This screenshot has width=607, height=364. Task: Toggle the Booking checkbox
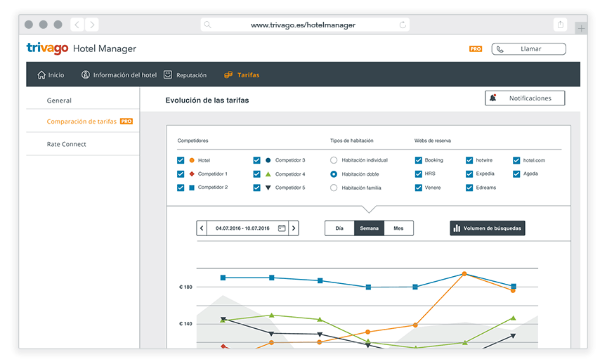click(418, 160)
